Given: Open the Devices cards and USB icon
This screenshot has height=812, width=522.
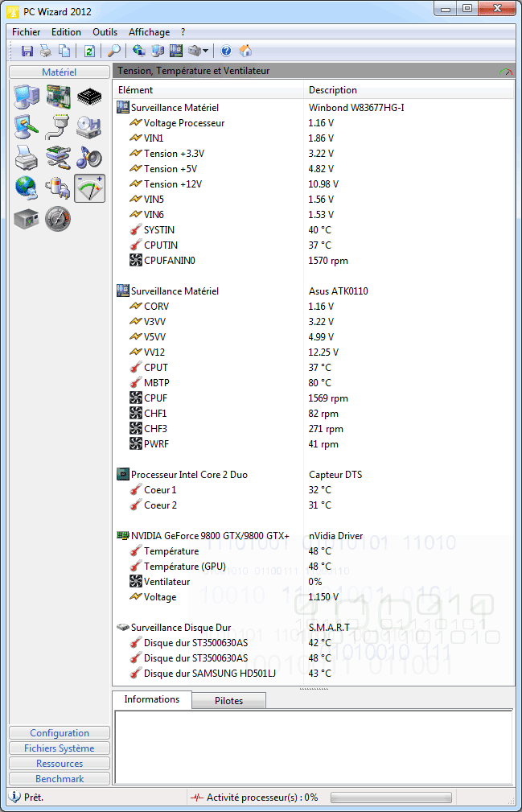Looking at the screenshot, I should (58, 158).
